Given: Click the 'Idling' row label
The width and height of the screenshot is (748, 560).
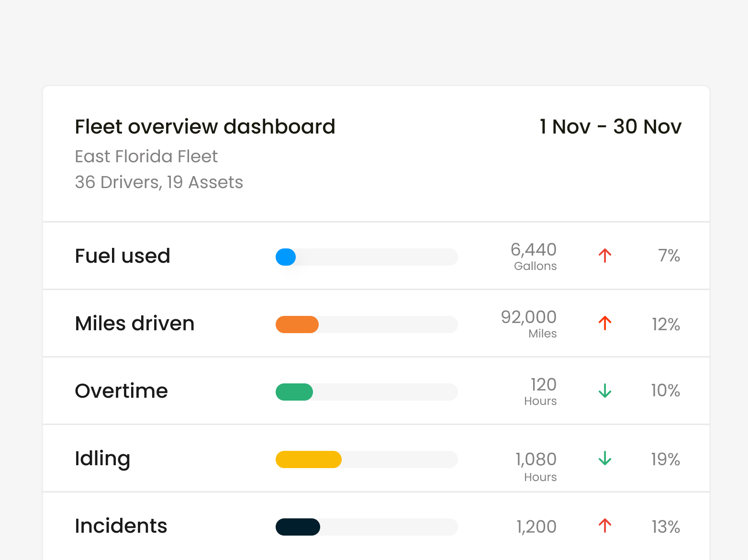Looking at the screenshot, I should [102, 459].
